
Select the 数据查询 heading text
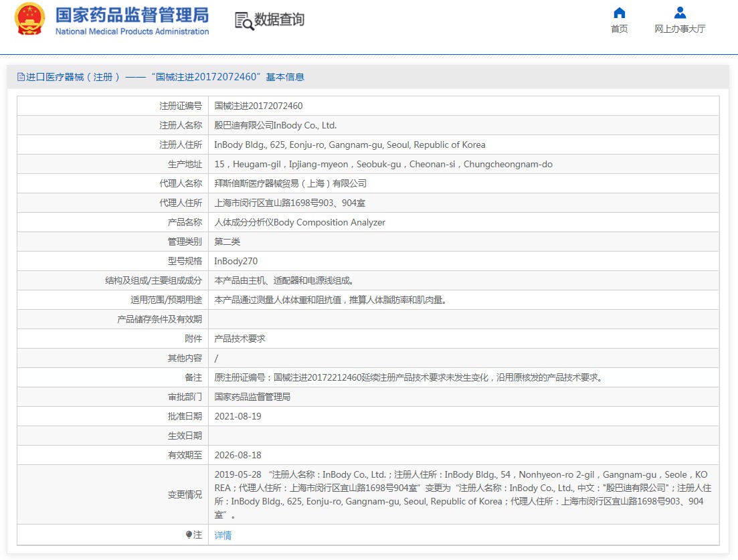279,20
